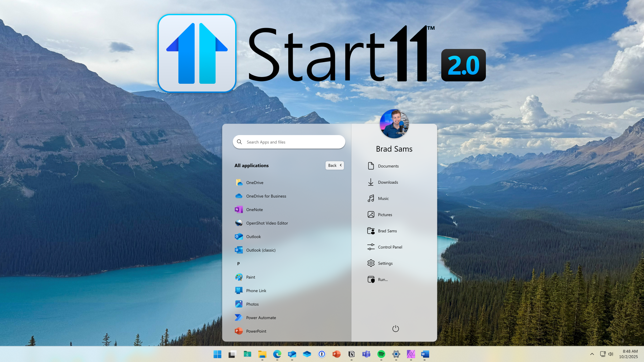Open the clock and date flyout
The height and width of the screenshot is (362, 644).
(628, 354)
